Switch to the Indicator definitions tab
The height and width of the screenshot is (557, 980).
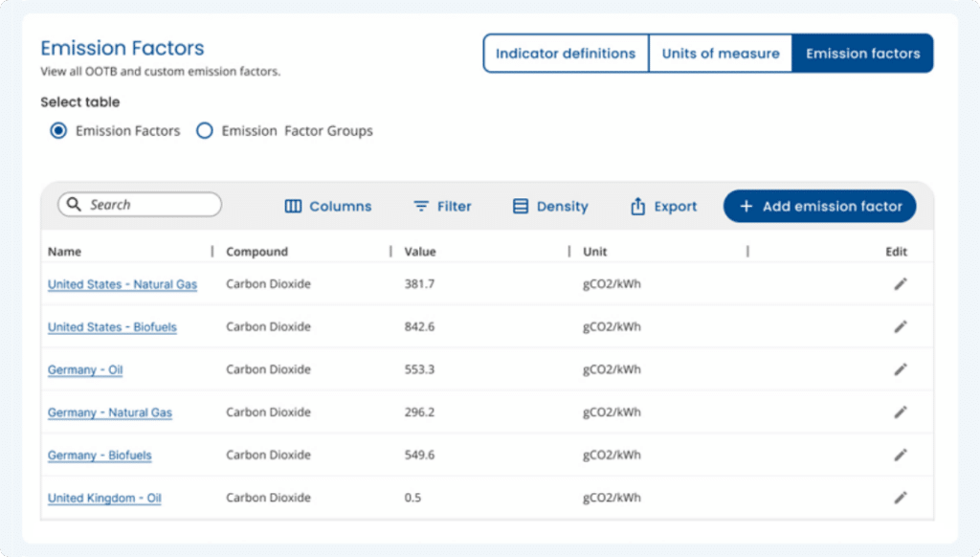tap(566, 53)
